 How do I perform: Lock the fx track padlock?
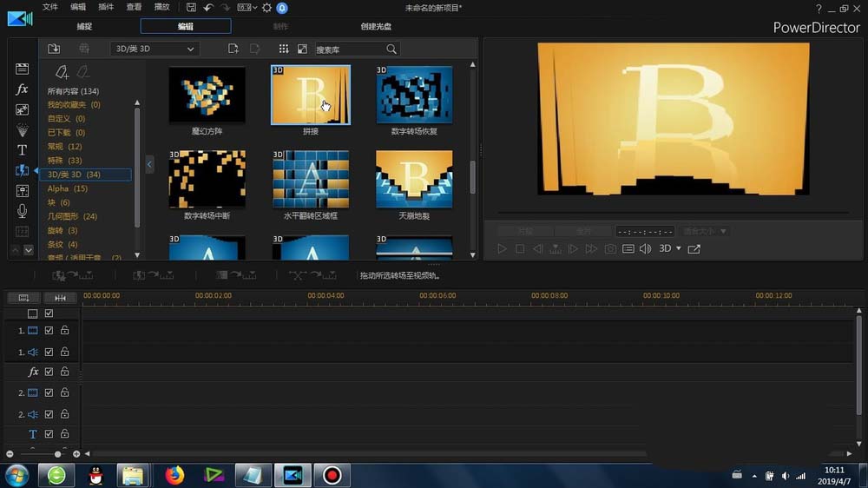65,371
